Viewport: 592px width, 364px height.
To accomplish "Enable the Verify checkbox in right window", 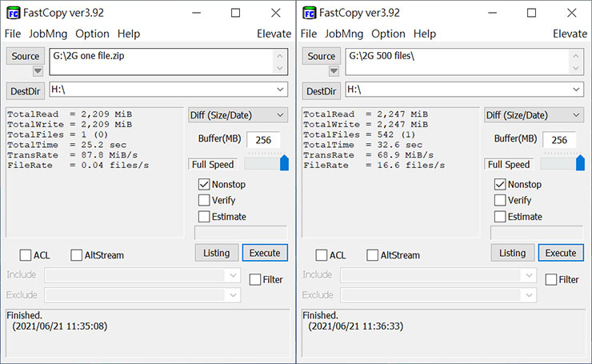I will point(500,201).
